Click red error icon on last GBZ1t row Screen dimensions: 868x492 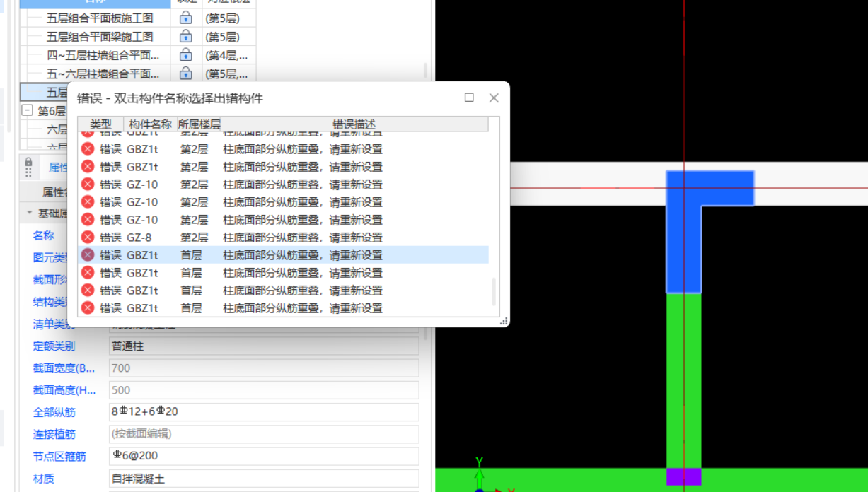pos(88,307)
